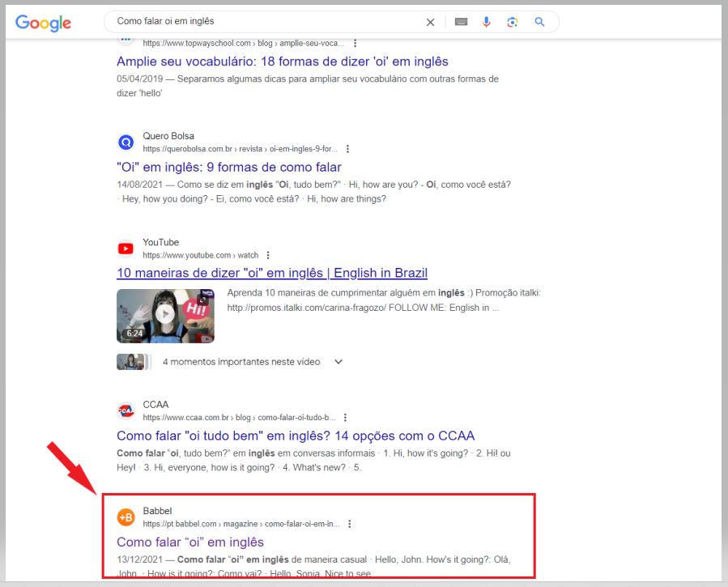Click the pt.babbel.com magazine URL breadcrumb
This screenshot has height=587, width=728.
(241, 524)
